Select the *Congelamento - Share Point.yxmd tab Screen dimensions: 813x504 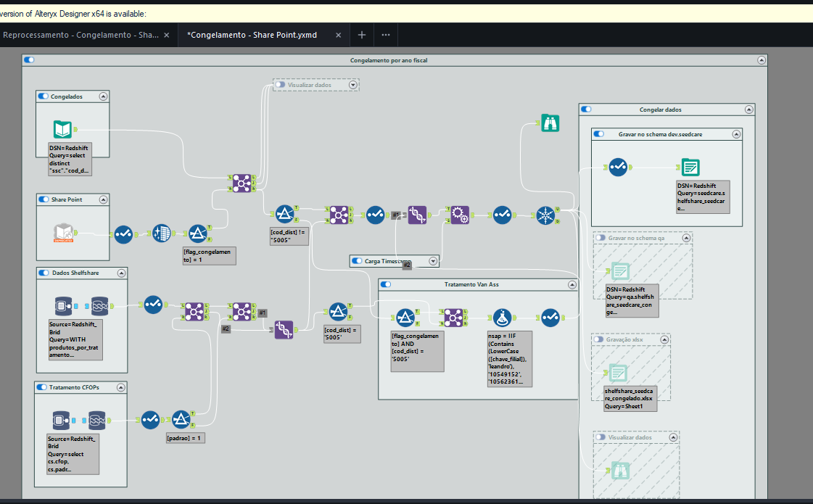click(252, 35)
